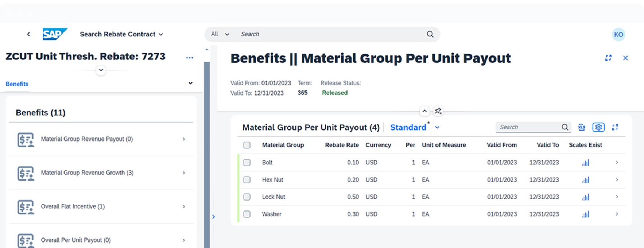Image resolution: width=644 pixels, height=248 pixels.
Task: View scales chart for Bolt row
Action: click(x=585, y=163)
